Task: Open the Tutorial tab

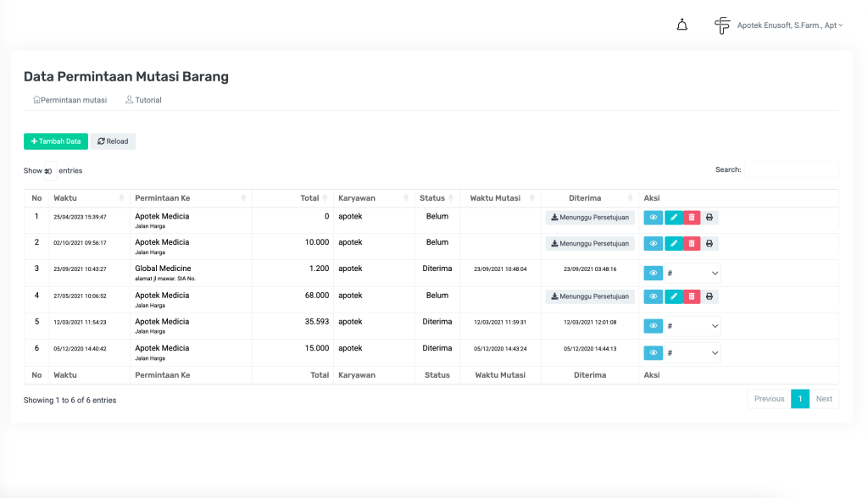Action: [143, 100]
